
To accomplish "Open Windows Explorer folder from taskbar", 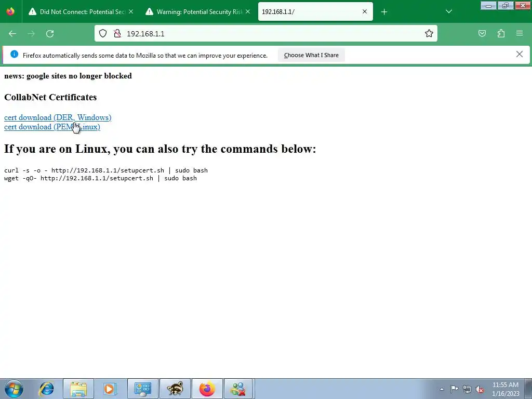I will 78,389.
